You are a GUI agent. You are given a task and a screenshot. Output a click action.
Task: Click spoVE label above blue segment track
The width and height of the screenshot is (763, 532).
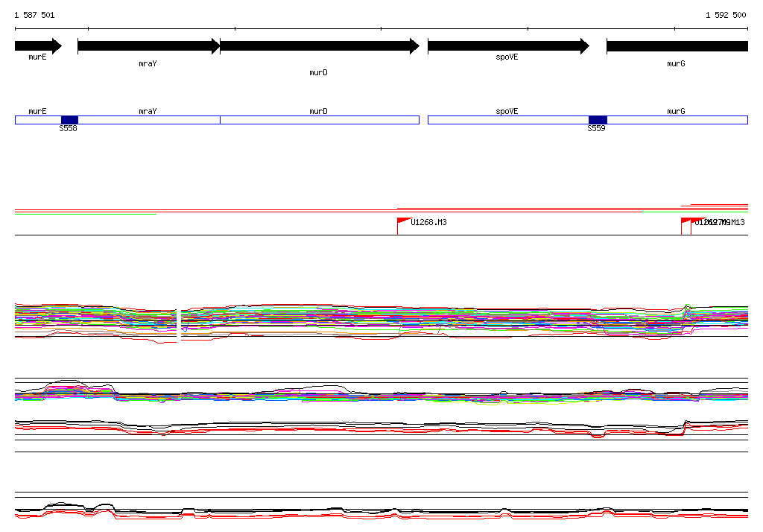[507, 112]
